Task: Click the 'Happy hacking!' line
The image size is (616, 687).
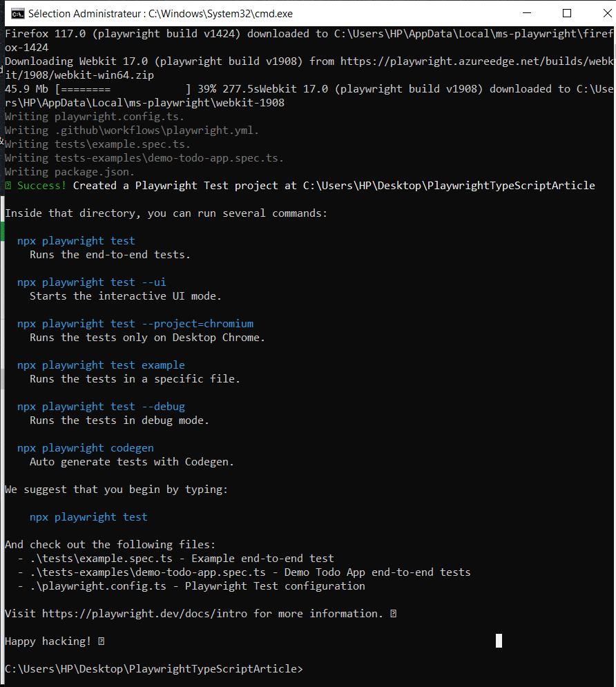Action: (48, 641)
